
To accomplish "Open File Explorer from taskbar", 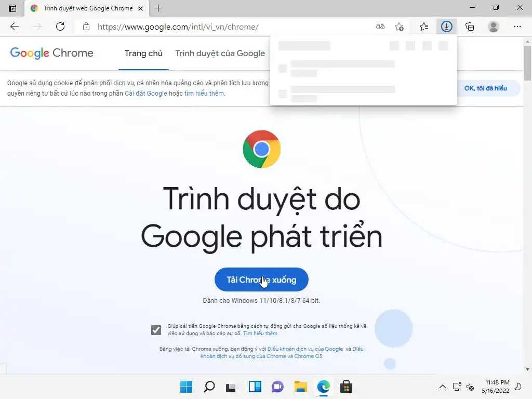I will click(x=301, y=387).
